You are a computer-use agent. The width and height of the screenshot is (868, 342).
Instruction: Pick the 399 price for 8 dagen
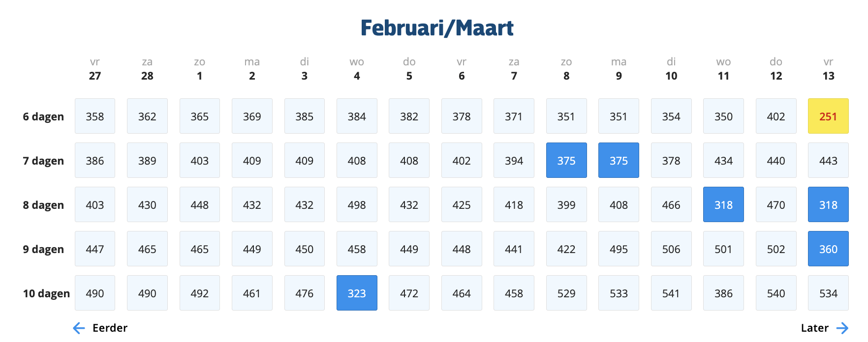(566, 205)
